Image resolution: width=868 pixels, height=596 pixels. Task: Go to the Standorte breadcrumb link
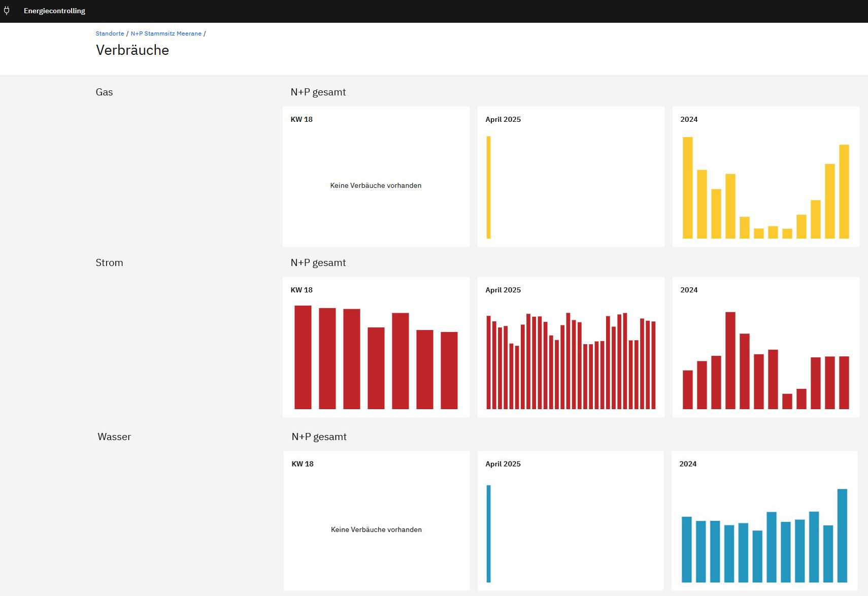(x=110, y=34)
